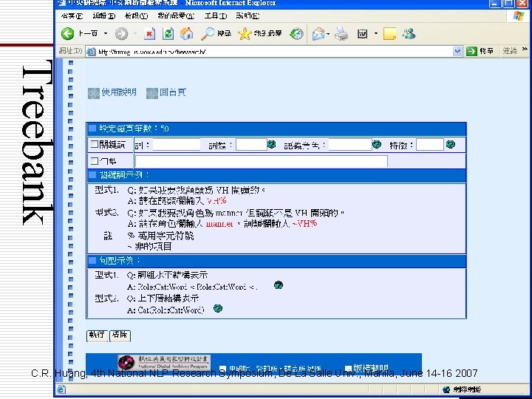Click the address bar URL text
The image size is (532, 399).
tap(151, 52)
